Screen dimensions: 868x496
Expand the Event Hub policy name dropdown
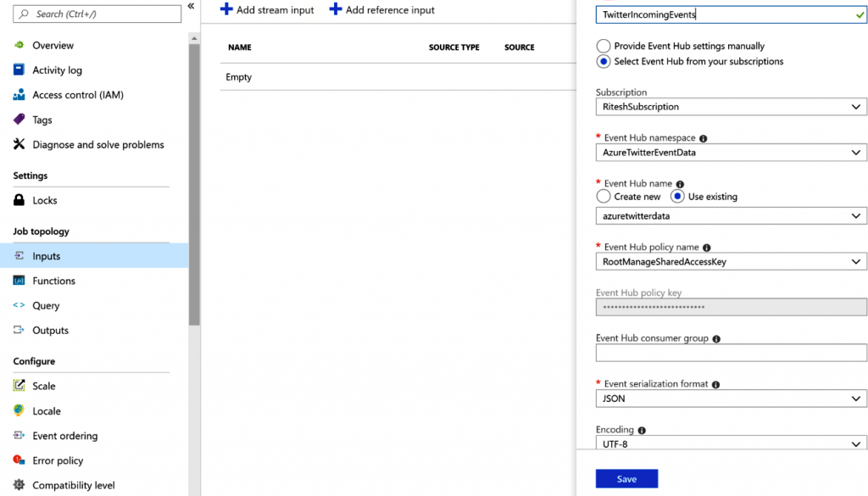(731, 262)
